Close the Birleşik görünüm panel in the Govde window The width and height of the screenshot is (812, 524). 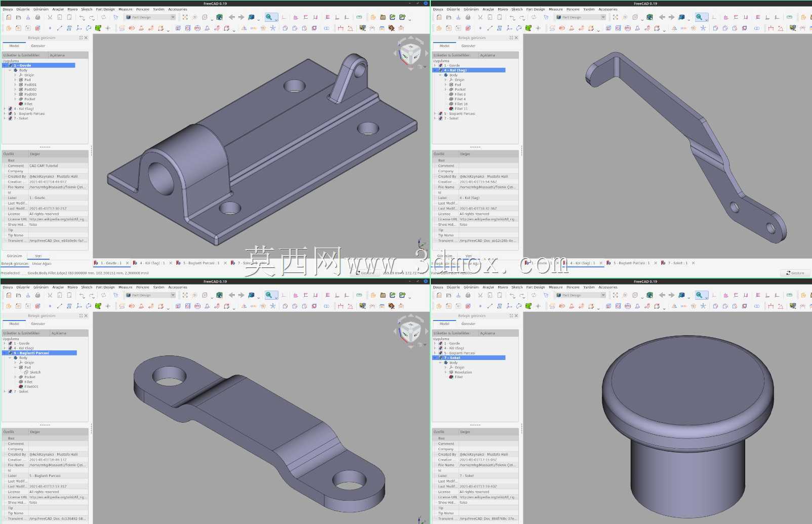pyautogui.click(x=86, y=37)
